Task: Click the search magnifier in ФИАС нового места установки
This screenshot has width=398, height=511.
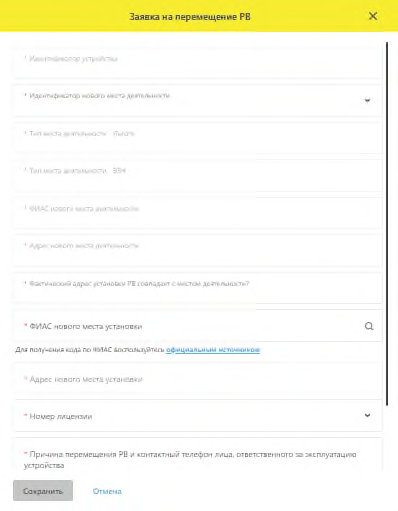Action: pos(369,326)
